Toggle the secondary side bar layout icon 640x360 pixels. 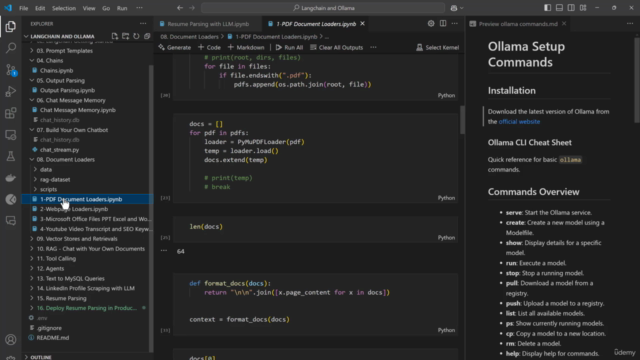pos(571,8)
